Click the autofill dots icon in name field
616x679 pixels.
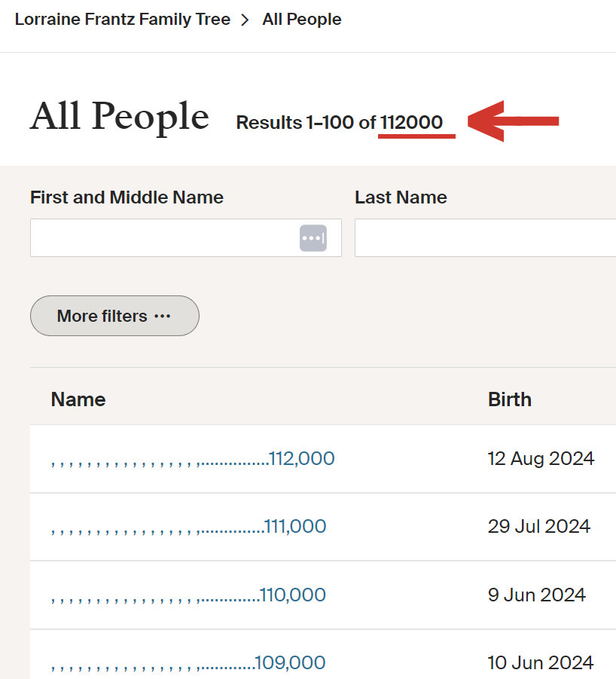click(313, 237)
